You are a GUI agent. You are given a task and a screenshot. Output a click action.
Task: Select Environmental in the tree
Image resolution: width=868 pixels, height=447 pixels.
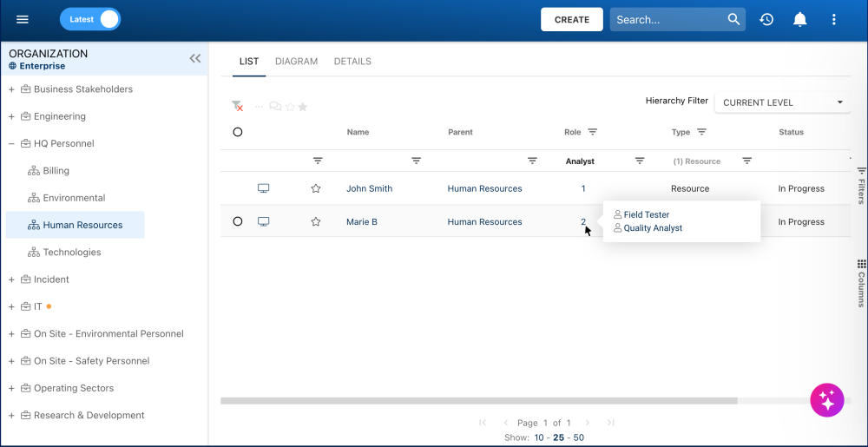tap(74, 198)
